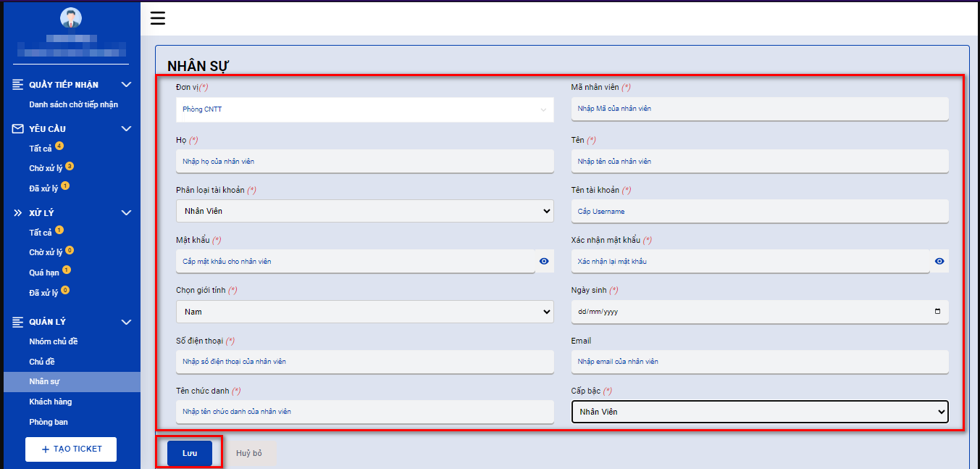This screenshot has width=980, height=469.
Task: Select Nhân sự in sidebar
Action: [x=70, y=381]
